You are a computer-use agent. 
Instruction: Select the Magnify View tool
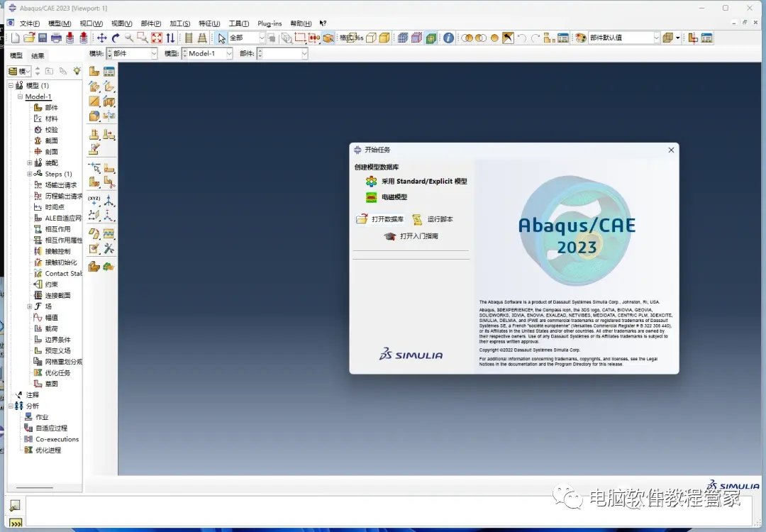[129, 38]
